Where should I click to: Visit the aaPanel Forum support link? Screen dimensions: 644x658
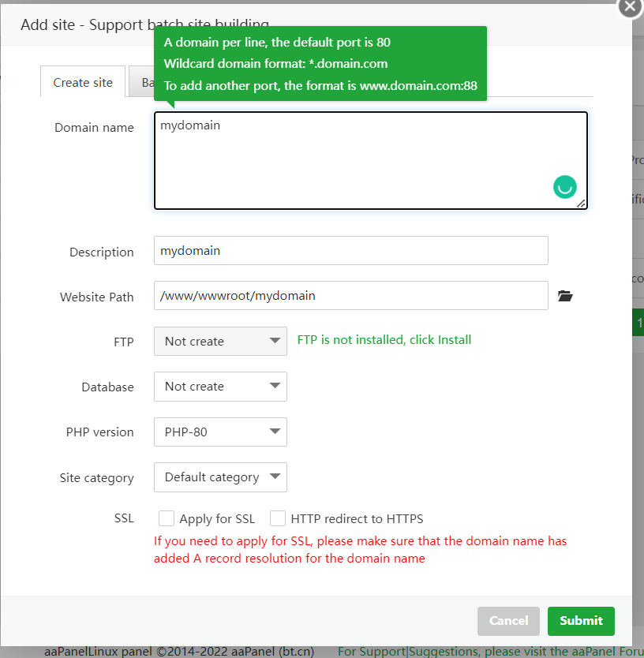click(489, 652)
